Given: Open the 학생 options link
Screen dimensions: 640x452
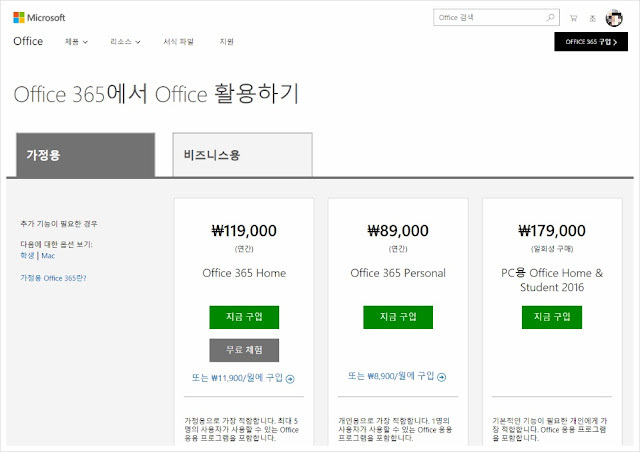Looking at the screenshot, I should tap(27, 256).
